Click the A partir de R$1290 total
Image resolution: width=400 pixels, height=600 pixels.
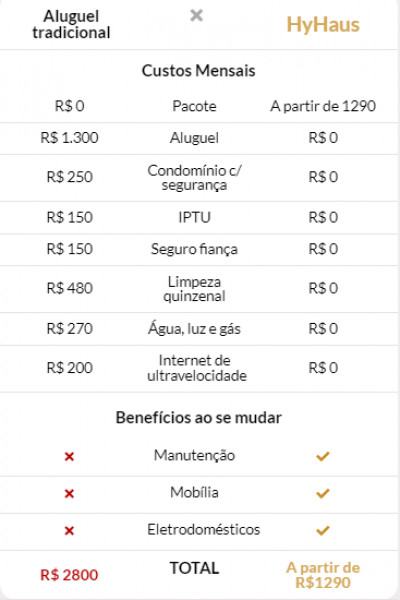323,575
